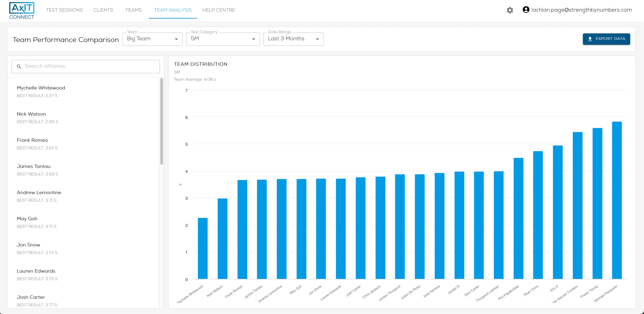Open the HELP CENTRE page
This screenshot has height=314, width=644.
219,10
